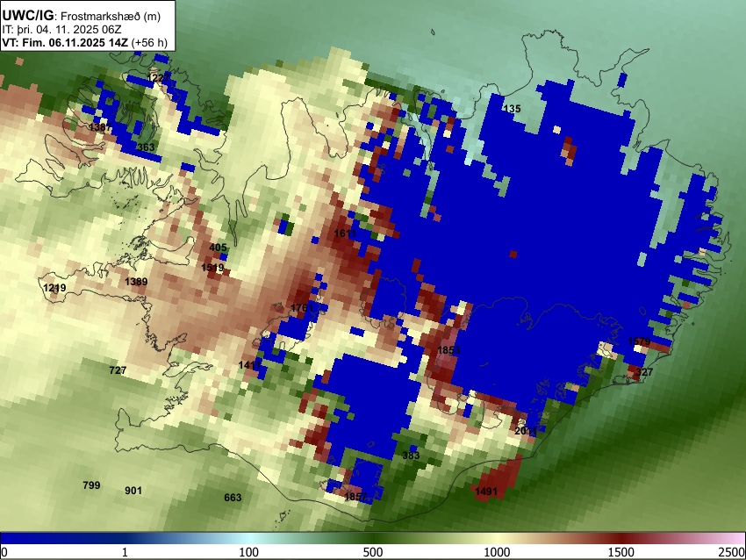Click the '0' label on the color scale
The width and height of the screenshot is (746, 560).
(x=4, y=552)
